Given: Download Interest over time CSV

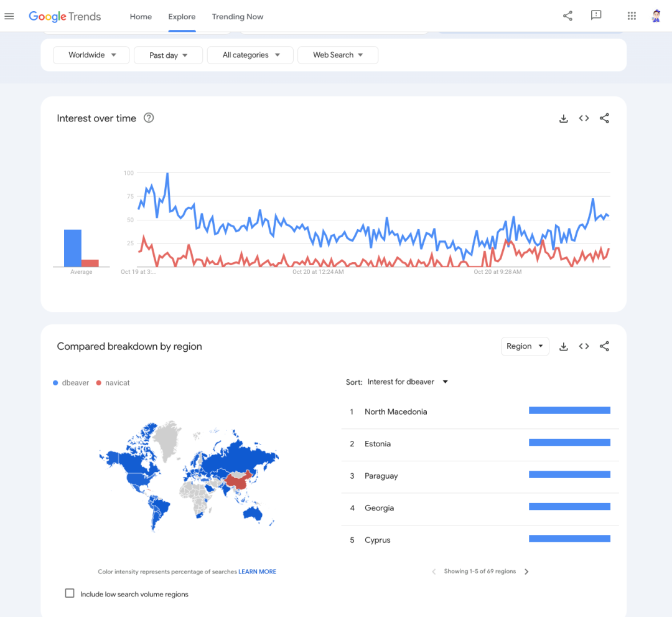Looking at the screenshot, I should 564,118.
